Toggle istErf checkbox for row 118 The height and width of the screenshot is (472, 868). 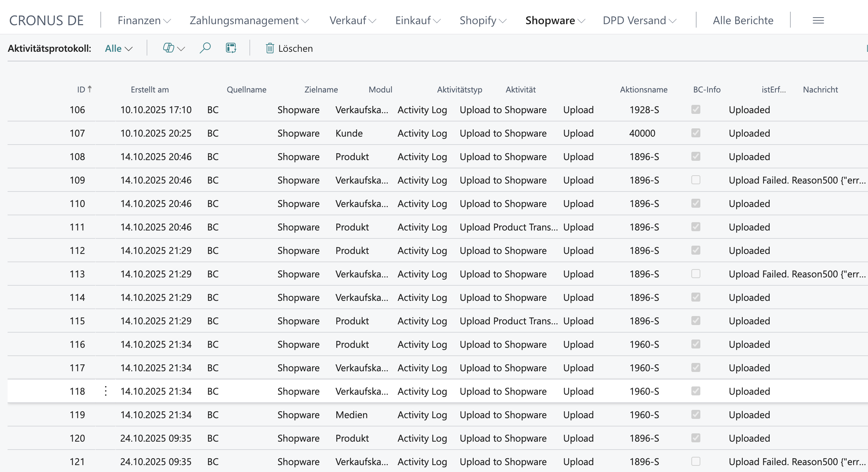pos(696,391)
